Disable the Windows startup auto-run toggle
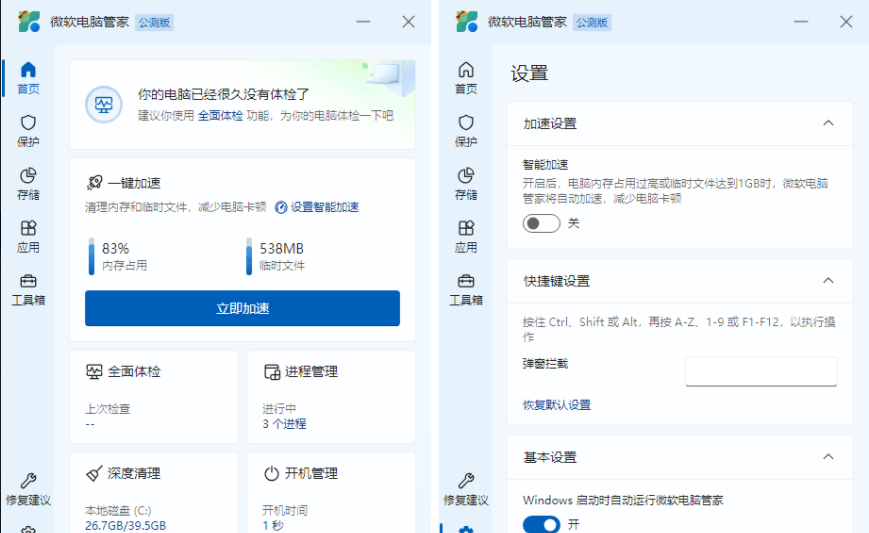This screenshot has width=869, height=533. point(541,524)
